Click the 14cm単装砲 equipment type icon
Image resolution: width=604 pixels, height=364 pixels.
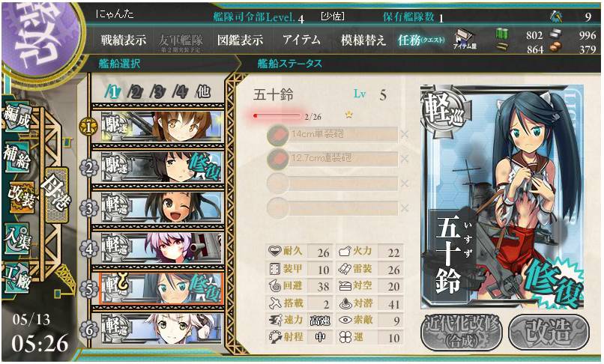pos(278,135)
